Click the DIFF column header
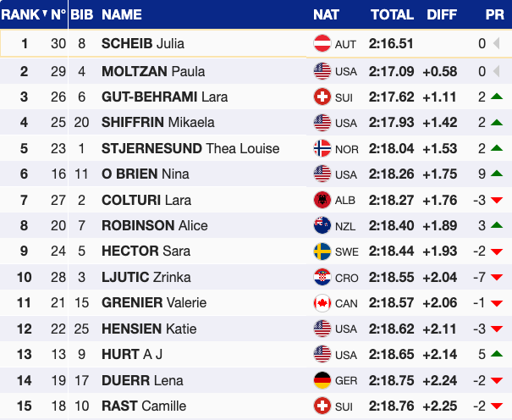Screen dimensions: 512x420 point(441,14)
